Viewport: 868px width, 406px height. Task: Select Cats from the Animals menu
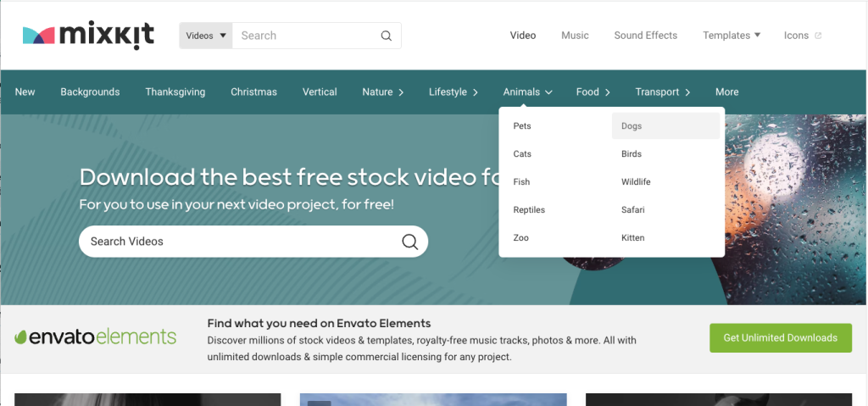point(522,154)
